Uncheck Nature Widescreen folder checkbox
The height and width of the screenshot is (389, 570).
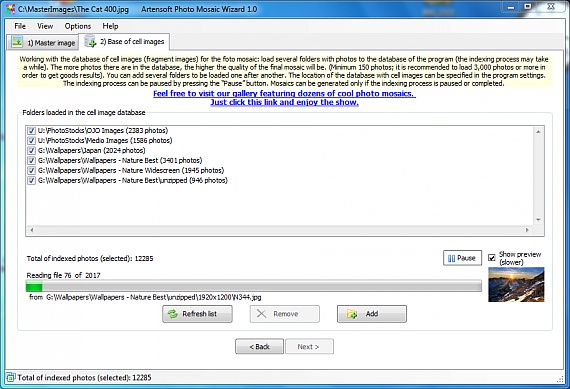(32, 171)
